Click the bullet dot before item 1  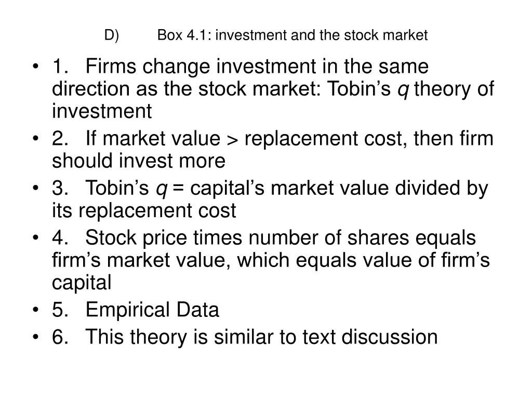[x=35, y=66]
